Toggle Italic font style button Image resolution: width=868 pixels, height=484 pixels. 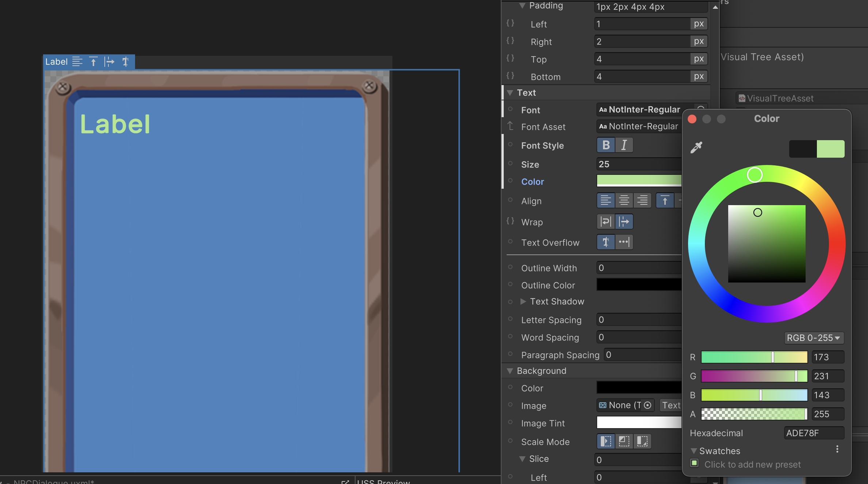pos(624,145)
